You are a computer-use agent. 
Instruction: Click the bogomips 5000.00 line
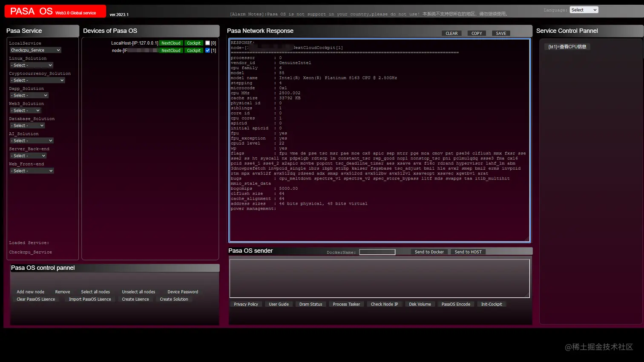point(264,188)
